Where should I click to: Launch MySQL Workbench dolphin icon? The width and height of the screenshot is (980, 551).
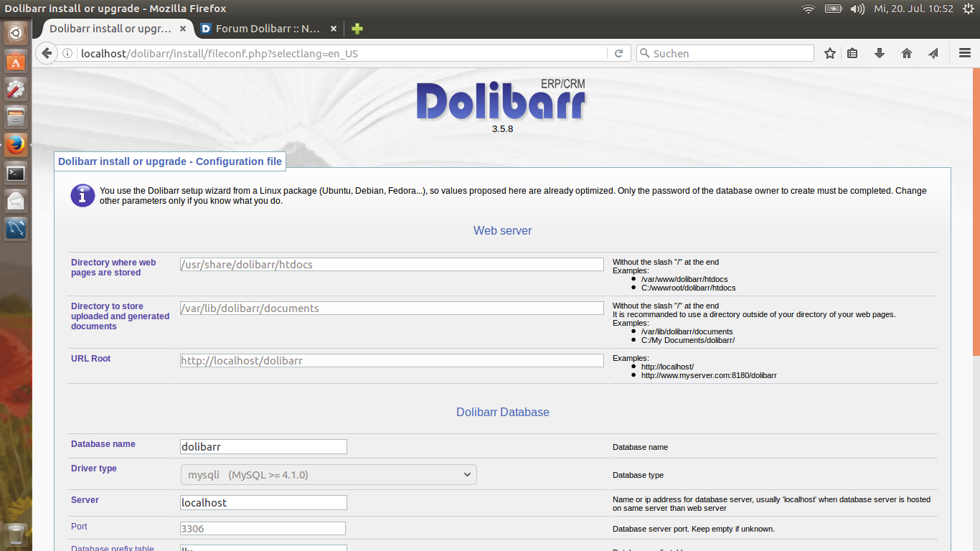click(x=16, y=229)
